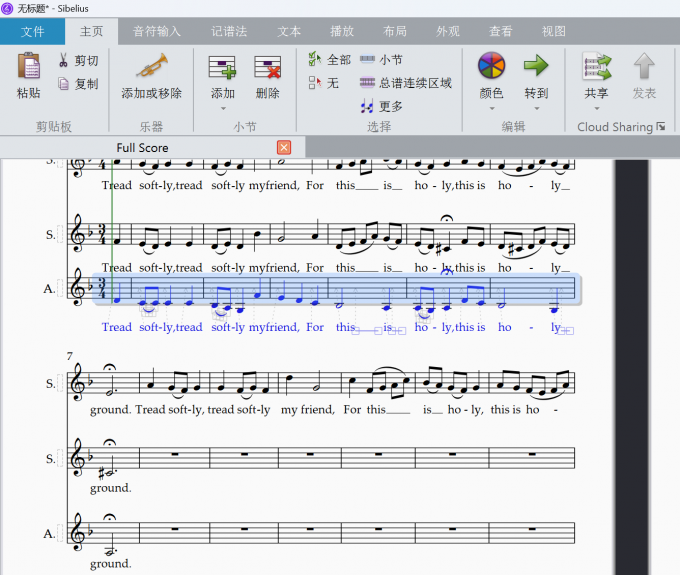This screenshot has width=680, height=575.
Task: Click the fermata over the bar 7 soprano note
Action: (x=110, y=369)
